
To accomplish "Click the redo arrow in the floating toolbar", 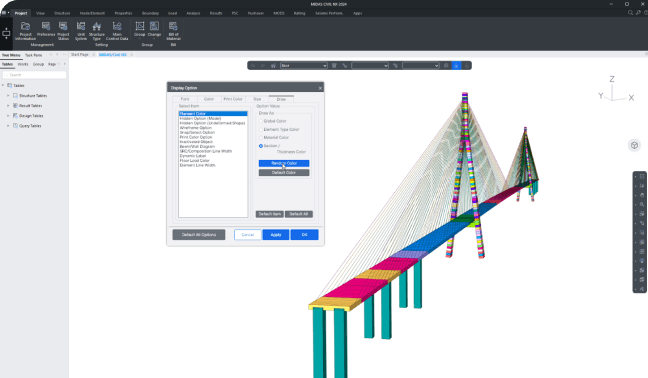I will (x=263, y=66).
